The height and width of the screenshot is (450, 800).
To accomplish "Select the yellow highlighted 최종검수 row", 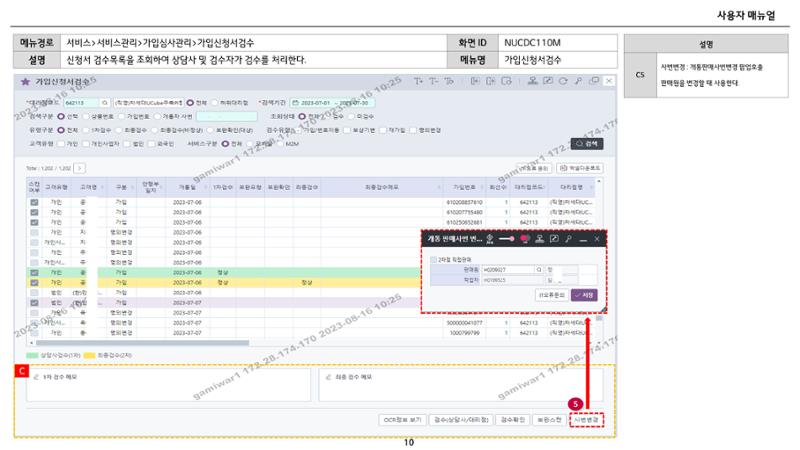I will click(x=224, y=282).
